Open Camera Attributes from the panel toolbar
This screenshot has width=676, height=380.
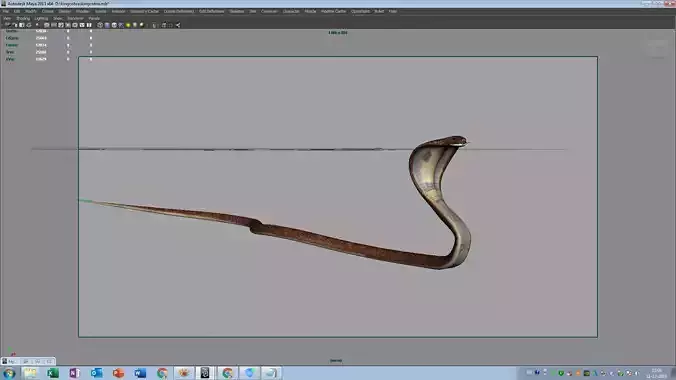(x=14, y=25)
